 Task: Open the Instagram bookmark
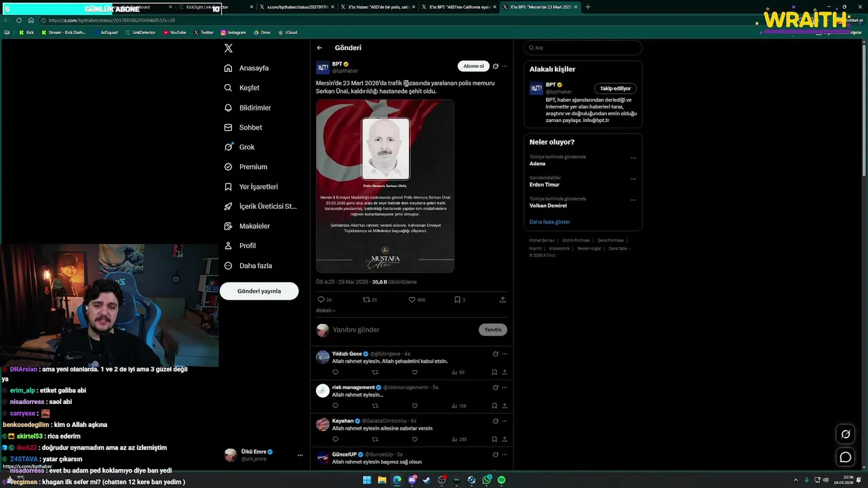coord(233,33)
